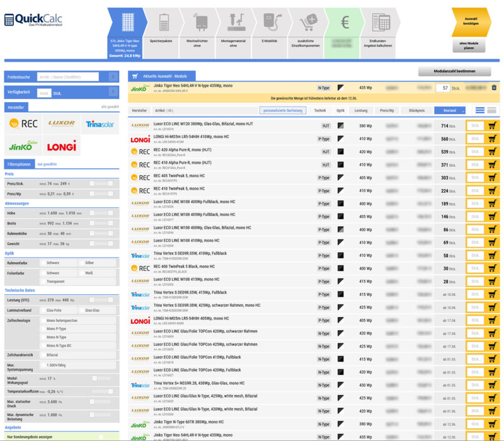The width and height of the screenshot is (504, 441).
Task: Click ohne Module planen button
Action: [469, 45]
